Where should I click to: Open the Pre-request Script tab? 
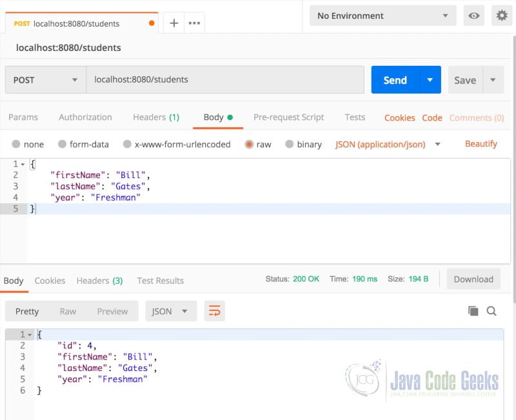[x=288, y=117]
